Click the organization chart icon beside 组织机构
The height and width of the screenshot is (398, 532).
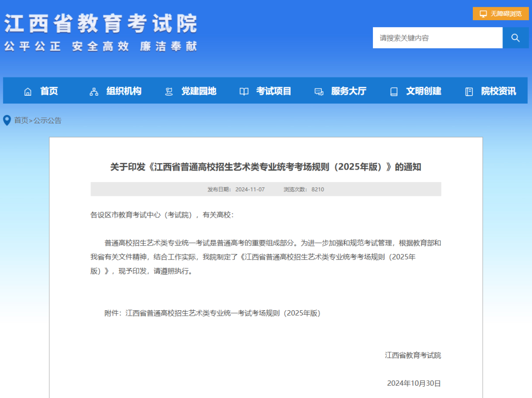[94, 92]
